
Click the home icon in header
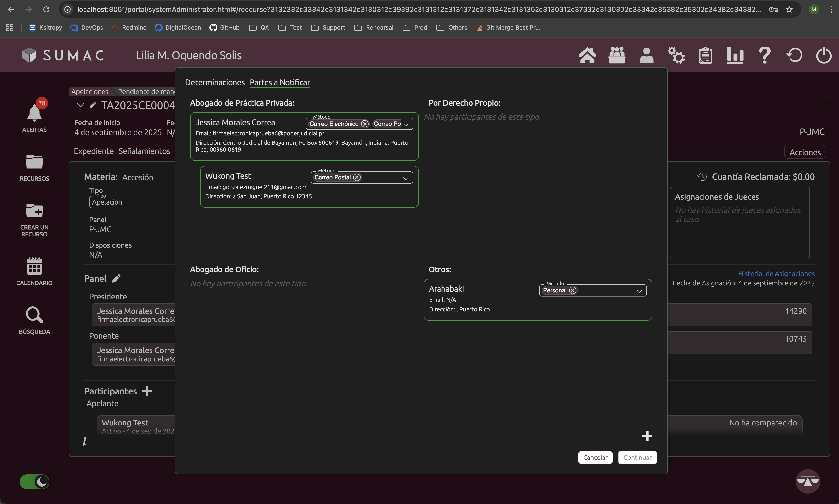pos(587,55)
